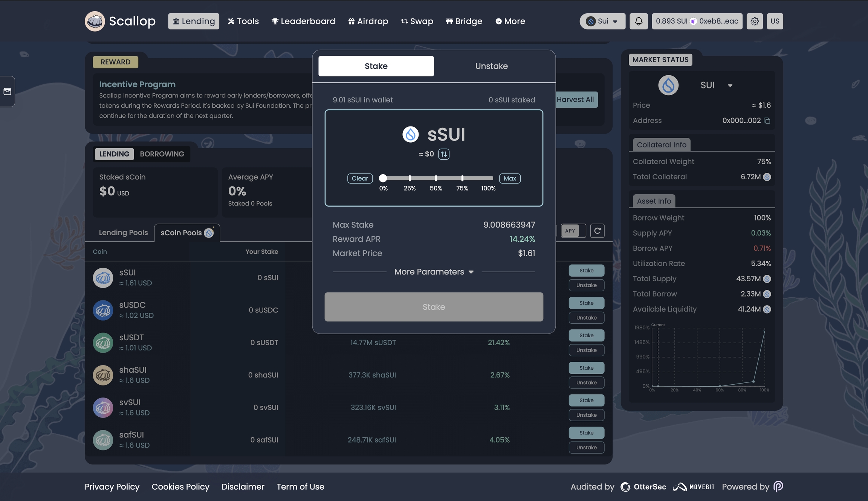Viewport: 868px width, 501px height.
Task: Copy the SUI address with copy icon
Action: (767, 121)
